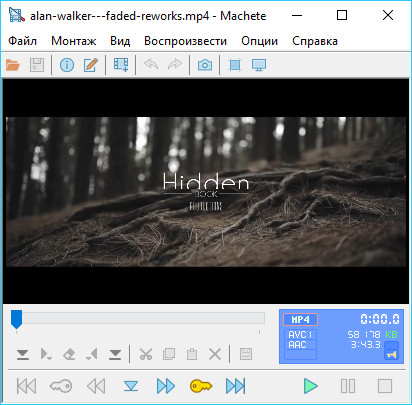Screen dimensions: 412x405
Task: Delete selection with the X icon
Action: pyautogui.click(x=215, y=354)
